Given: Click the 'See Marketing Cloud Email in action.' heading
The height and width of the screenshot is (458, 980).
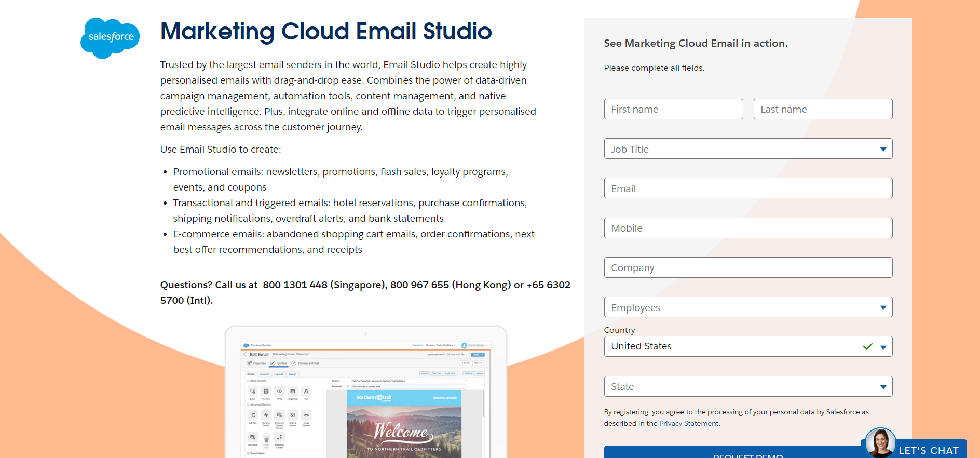Looking at the screenshot, I should pyautogui.click(x=696, y=43).
